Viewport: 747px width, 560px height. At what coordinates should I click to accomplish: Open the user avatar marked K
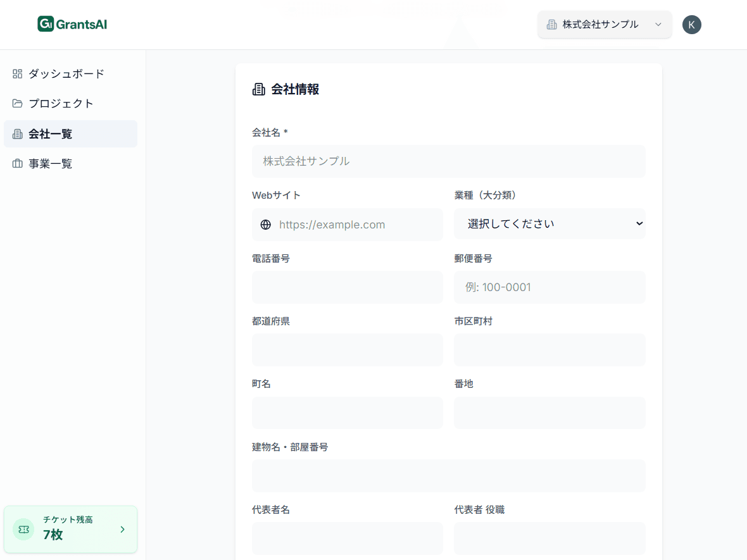pyautogui.click(x=692, y=25)
